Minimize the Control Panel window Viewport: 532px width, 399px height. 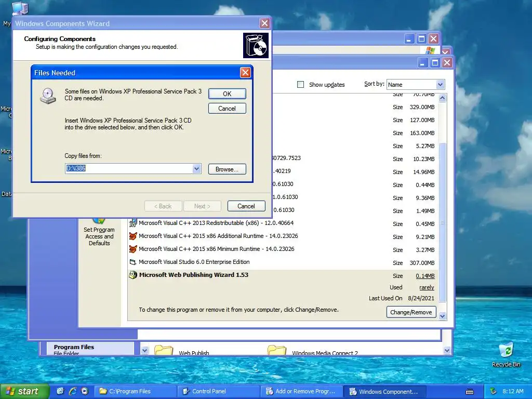point(409,39)
